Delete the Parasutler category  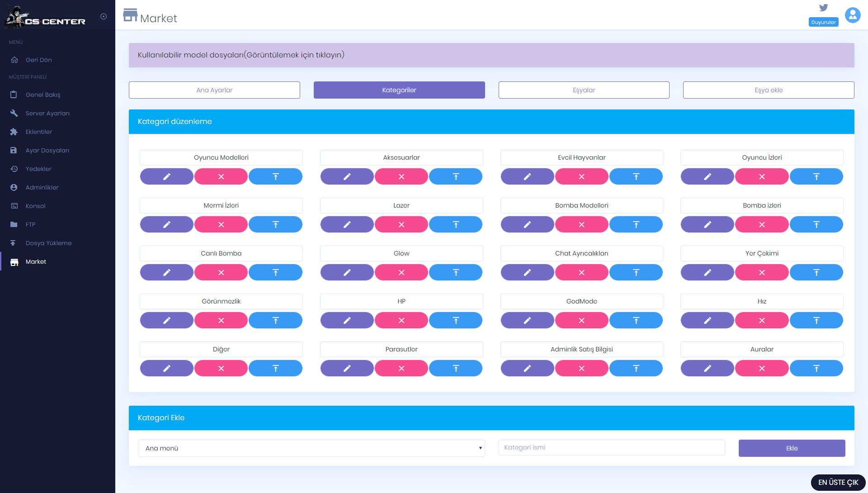coord(401,368)
